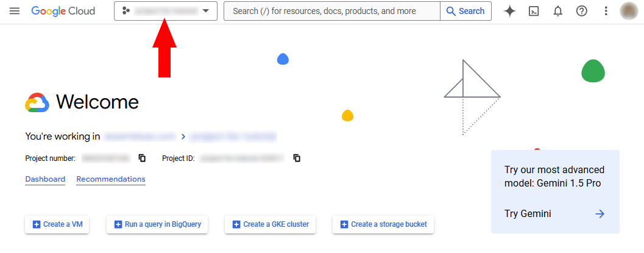
Task: Open the notifications bell
Action: 557,11
